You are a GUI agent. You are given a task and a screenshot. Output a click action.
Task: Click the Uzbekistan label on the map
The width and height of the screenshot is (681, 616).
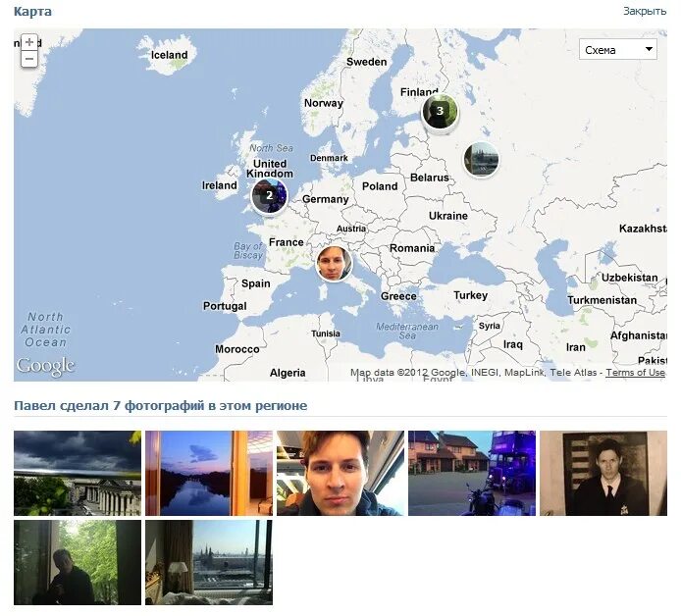pyautogui.click(x=630, y=278)
